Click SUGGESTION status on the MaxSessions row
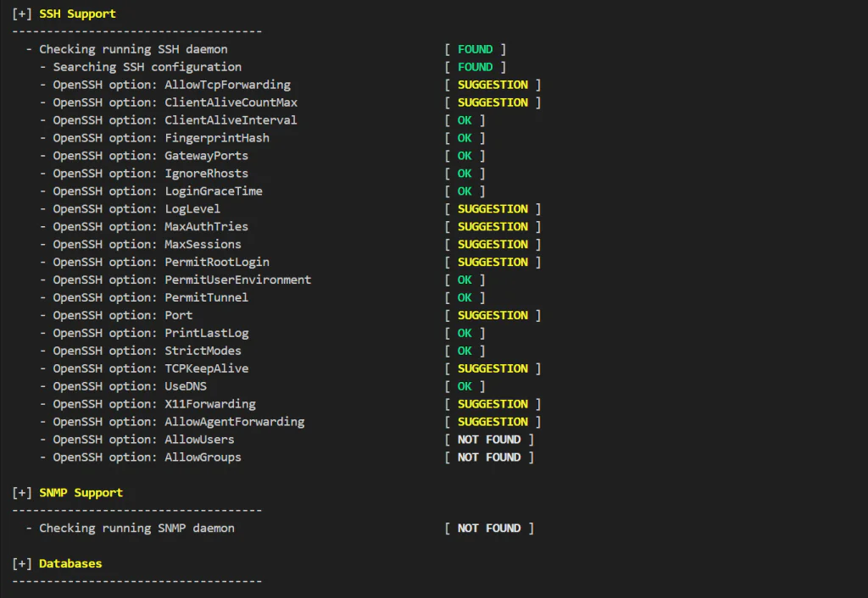The height and width of the screenshot is (598, 868). 492,244
